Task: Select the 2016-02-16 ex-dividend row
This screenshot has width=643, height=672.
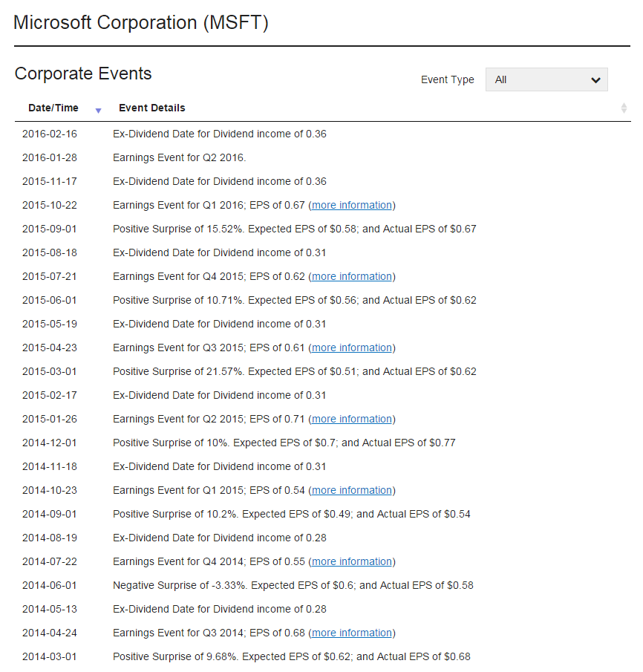Action: 219,134
